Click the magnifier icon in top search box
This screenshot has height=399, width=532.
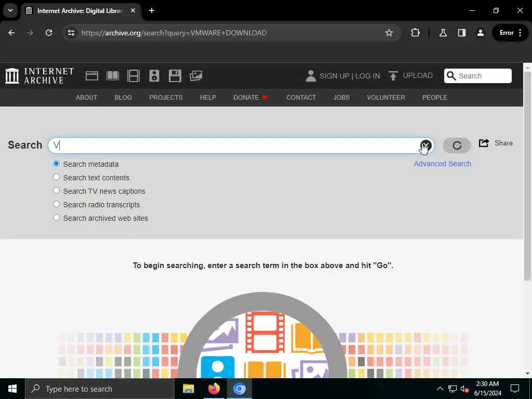pos(451,76)
